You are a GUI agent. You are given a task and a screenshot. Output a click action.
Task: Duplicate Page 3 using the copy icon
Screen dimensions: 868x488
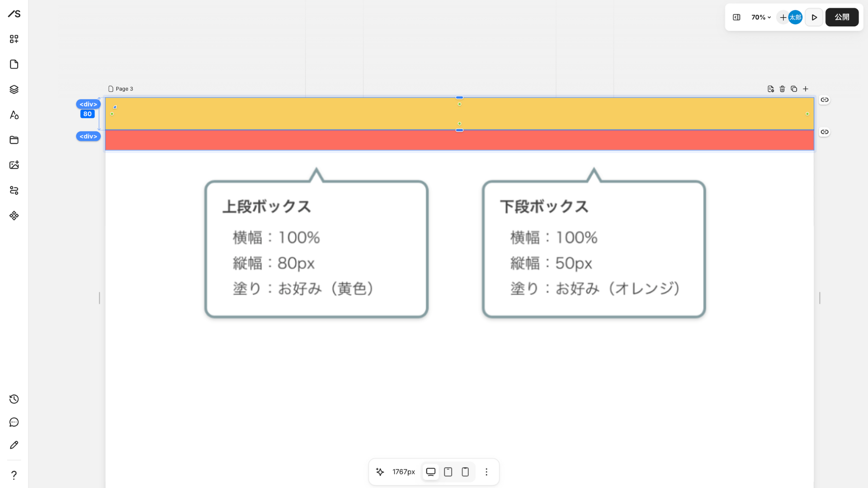[x=794, y=89]
